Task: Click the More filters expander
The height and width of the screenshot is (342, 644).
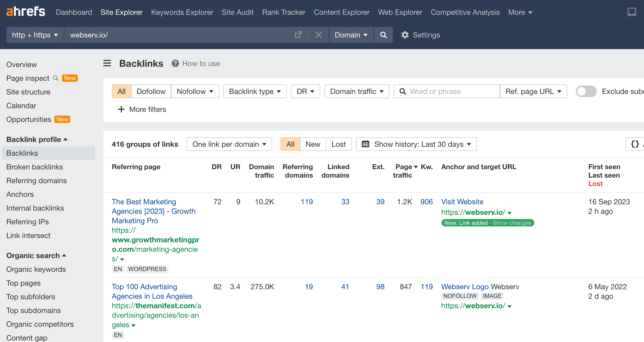Action: (142, 110)
